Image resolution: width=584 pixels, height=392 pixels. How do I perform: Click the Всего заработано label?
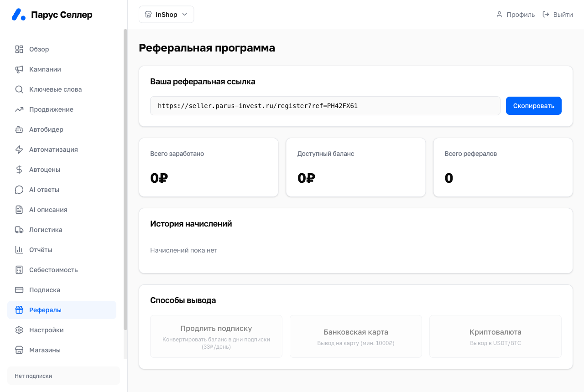click(x=177, y=154)
